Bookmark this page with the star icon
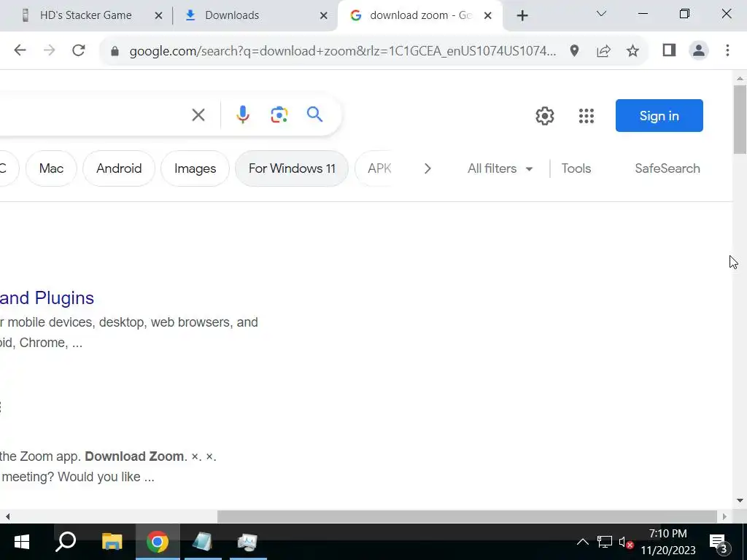 click(632, 50)
